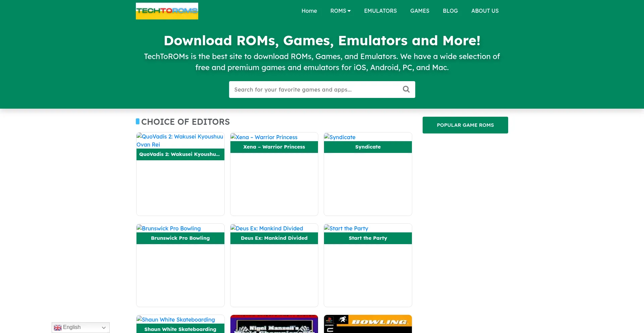Open the Bowling game cover thumbnail
The image size is (644, 333).
point(368,325)
